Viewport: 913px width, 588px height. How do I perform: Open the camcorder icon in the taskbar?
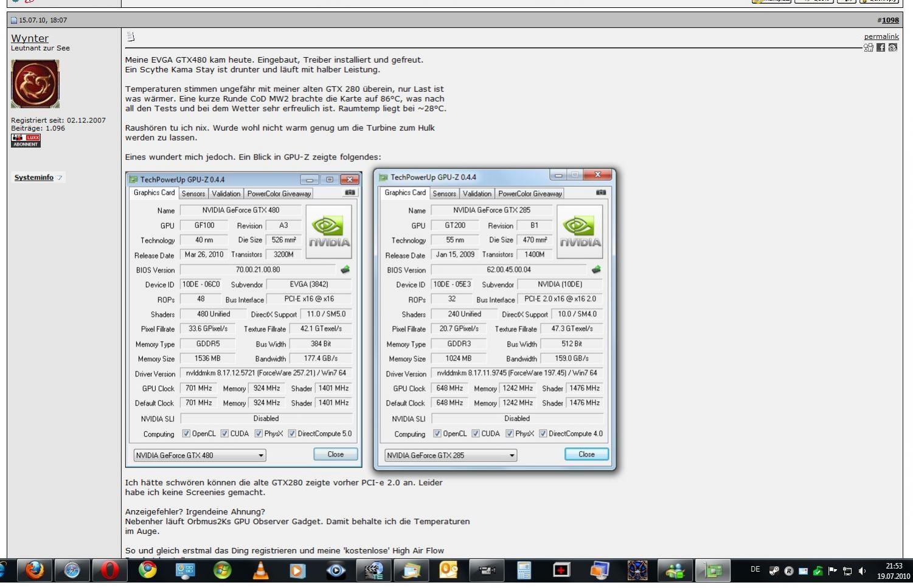[x=486, y=570]
